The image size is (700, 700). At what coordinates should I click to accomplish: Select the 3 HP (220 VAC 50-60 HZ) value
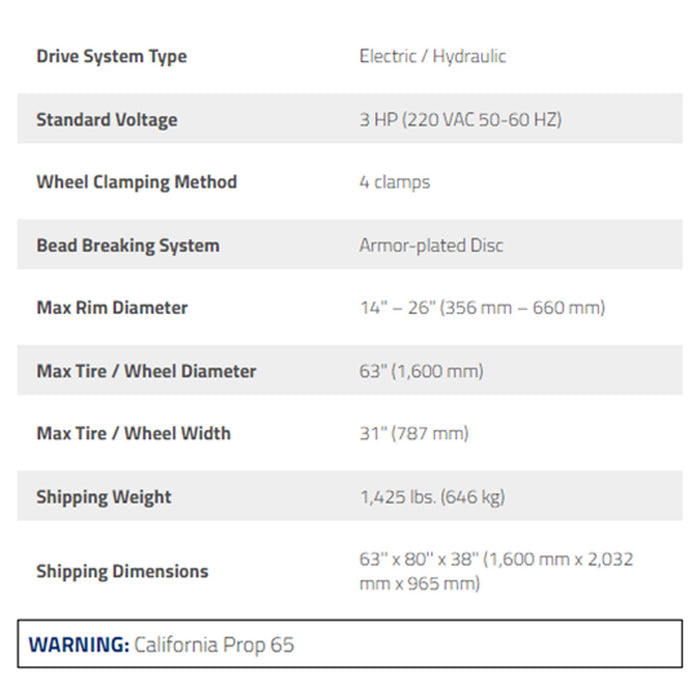[460, 120]
